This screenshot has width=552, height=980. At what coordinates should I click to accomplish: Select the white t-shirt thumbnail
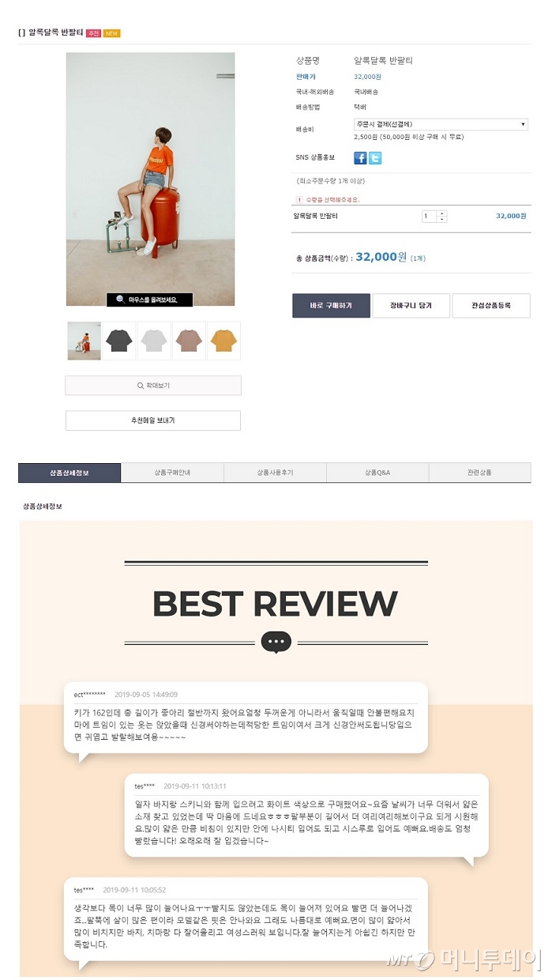point(154,341)
